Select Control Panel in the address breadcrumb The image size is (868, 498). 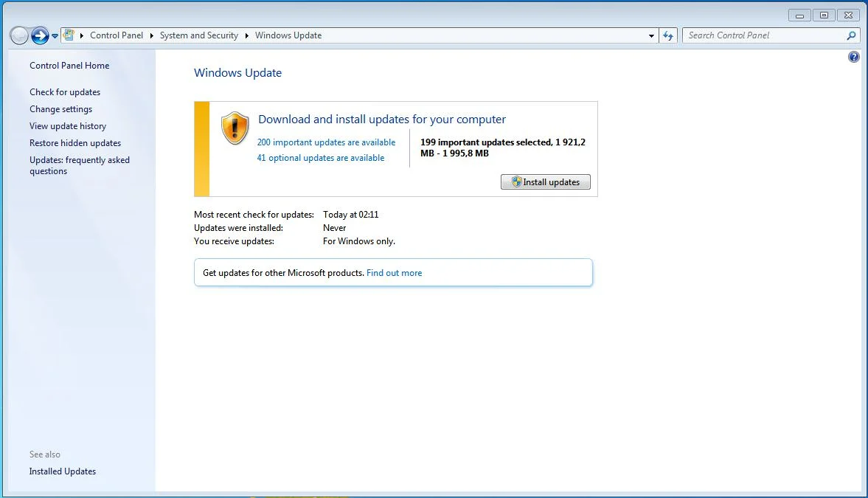tap(117, 35)
